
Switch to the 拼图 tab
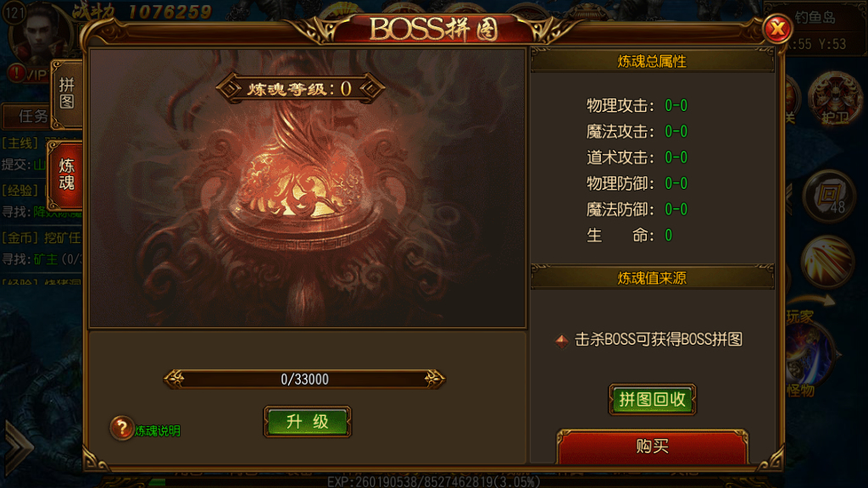pyautogui.click(x=66, y=93)
